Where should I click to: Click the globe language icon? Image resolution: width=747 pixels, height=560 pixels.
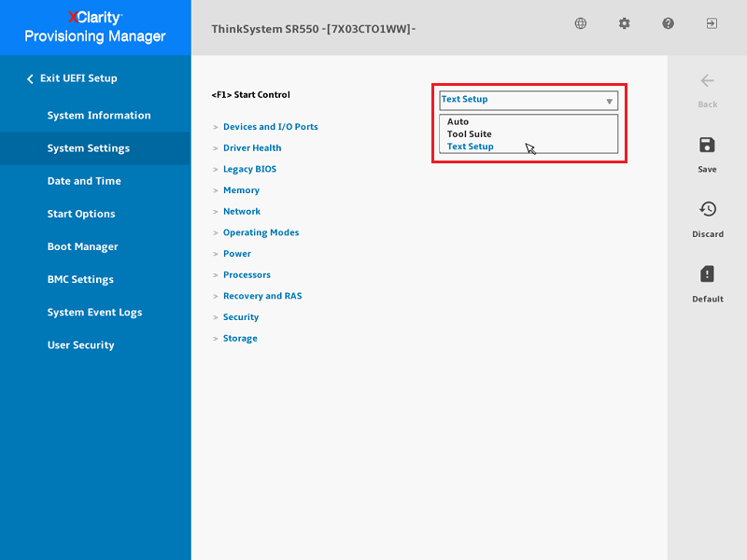581,23
